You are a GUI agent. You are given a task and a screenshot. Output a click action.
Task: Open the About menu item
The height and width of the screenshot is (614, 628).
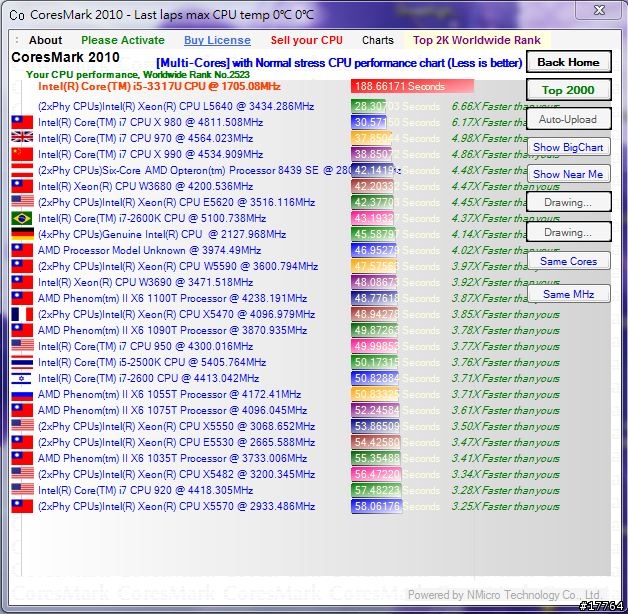tap(45, 40)
